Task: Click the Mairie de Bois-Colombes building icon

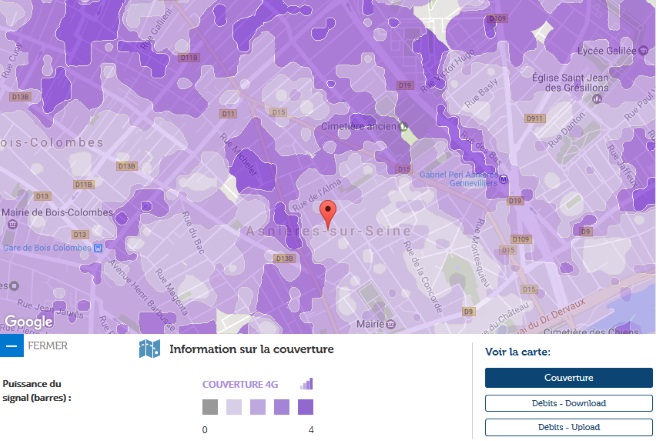Action: (x=13, y=224)
